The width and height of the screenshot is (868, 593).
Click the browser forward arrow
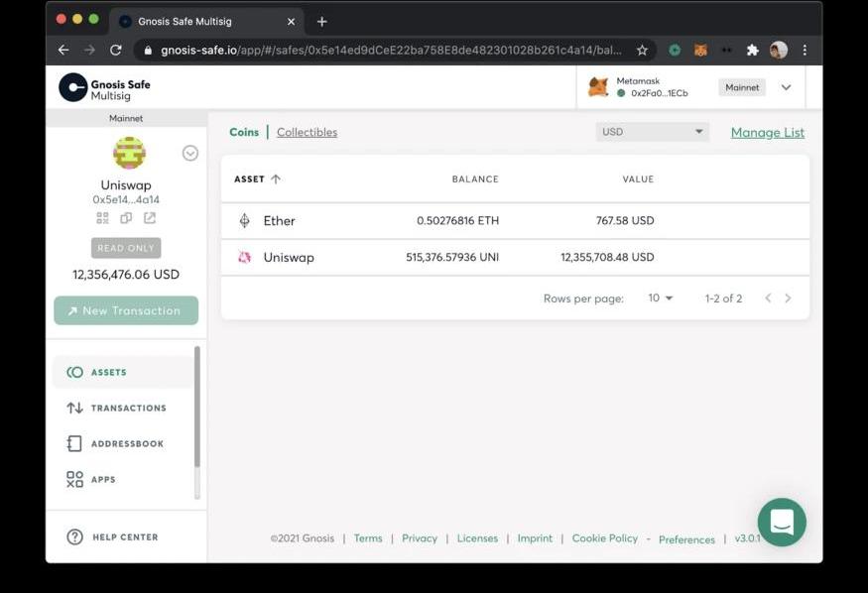click(89, 51)
